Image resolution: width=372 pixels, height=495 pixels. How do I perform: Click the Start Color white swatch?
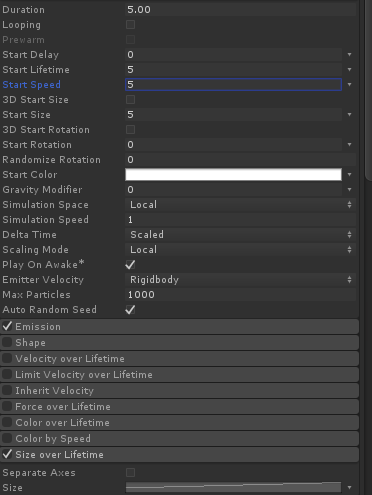coord(233,175)
